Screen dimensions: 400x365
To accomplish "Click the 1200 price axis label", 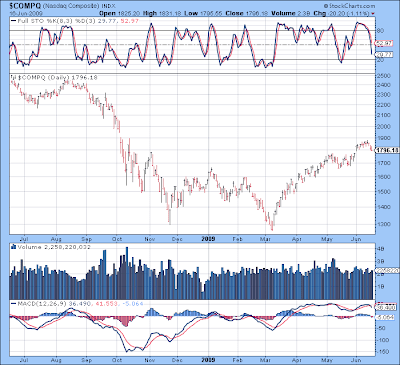I will click(x=384, y=224).
